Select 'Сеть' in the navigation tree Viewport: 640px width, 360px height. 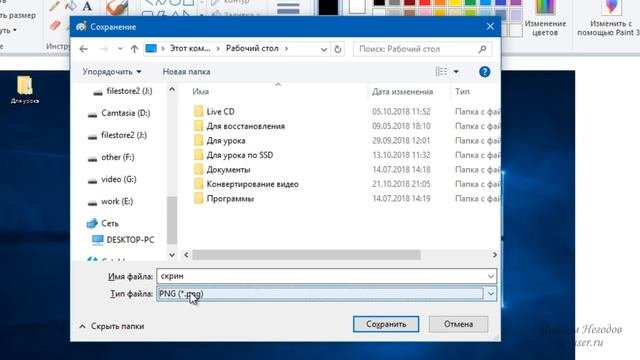coord(109,223)
